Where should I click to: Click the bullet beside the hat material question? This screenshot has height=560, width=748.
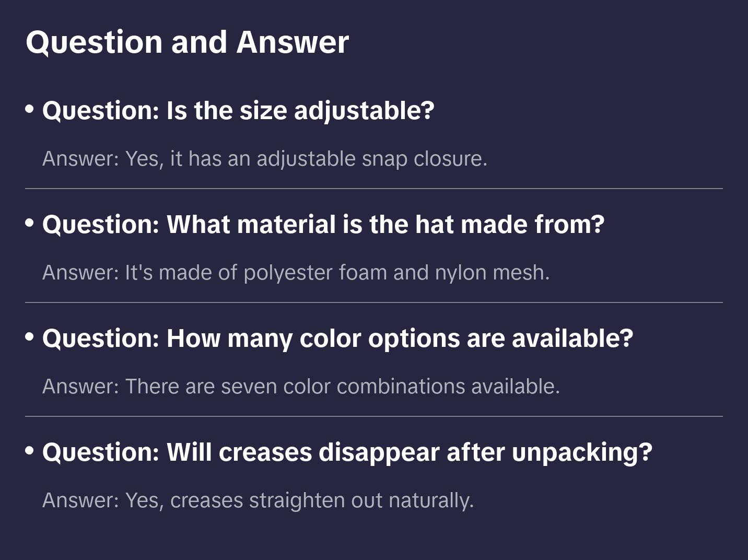pos(30,223)
